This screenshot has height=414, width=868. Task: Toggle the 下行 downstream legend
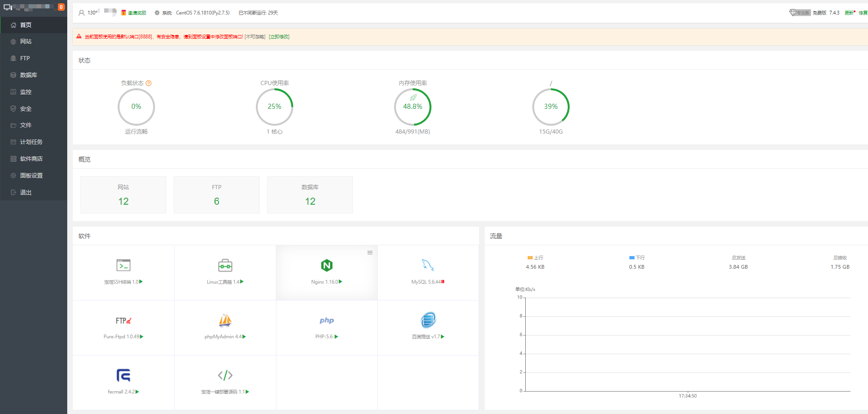637,258
